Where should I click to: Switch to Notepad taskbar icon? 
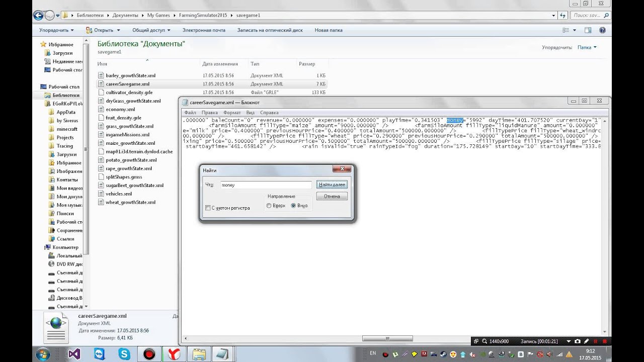pyautogui.click(x=223, y=354)
